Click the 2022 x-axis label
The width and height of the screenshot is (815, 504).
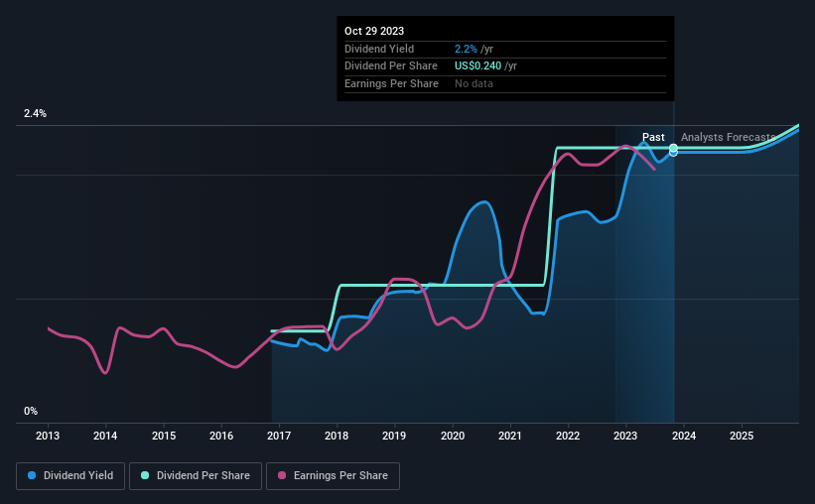coord(568,436)
